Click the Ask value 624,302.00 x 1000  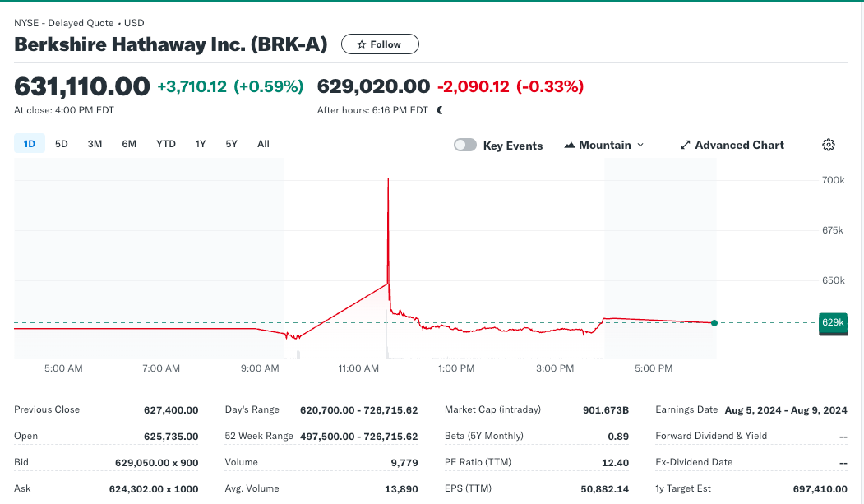click(x=154, y=489)
